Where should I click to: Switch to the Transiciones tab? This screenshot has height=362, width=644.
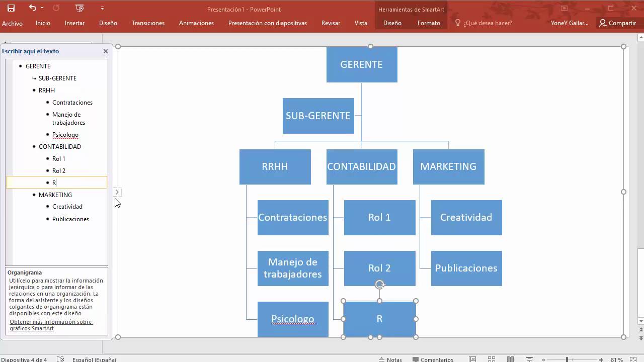point(148,23)
